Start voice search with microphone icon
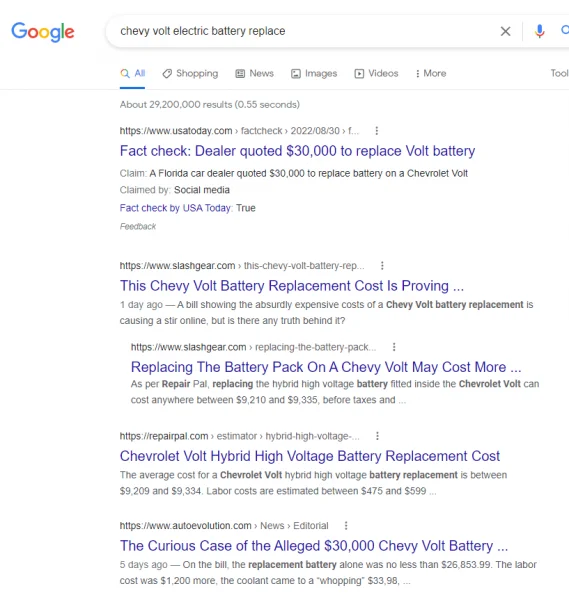The image size is (569, 600). pos(540,31)
